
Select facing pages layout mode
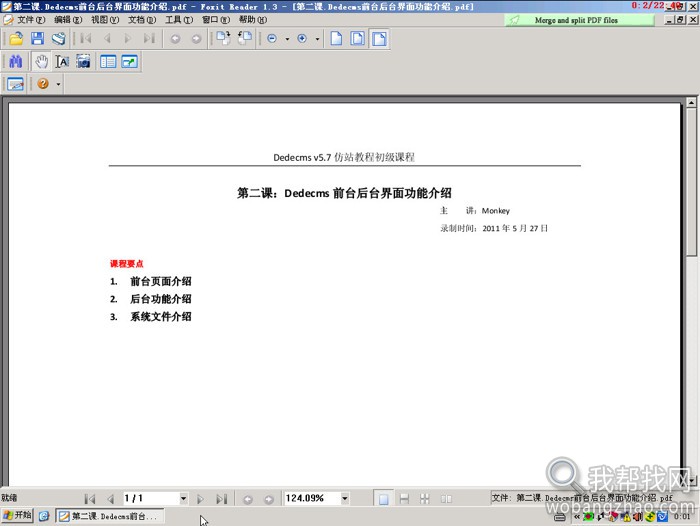coord(446,499)
